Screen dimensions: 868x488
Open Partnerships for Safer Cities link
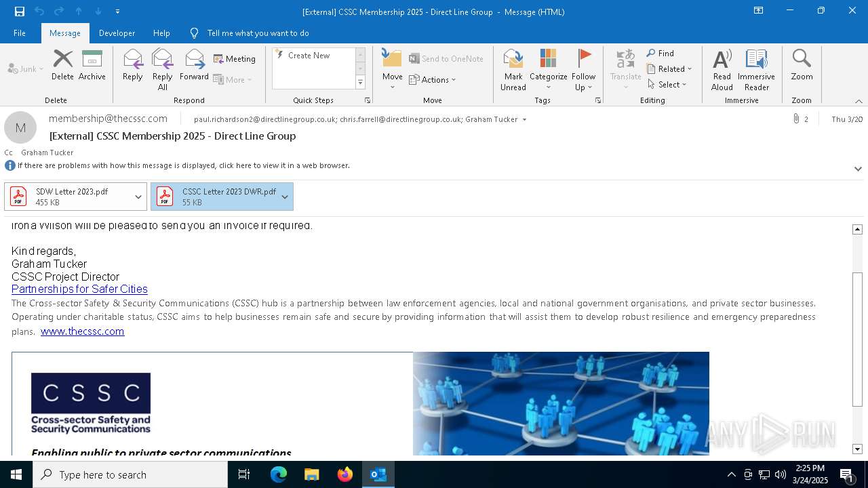point(79,289)
